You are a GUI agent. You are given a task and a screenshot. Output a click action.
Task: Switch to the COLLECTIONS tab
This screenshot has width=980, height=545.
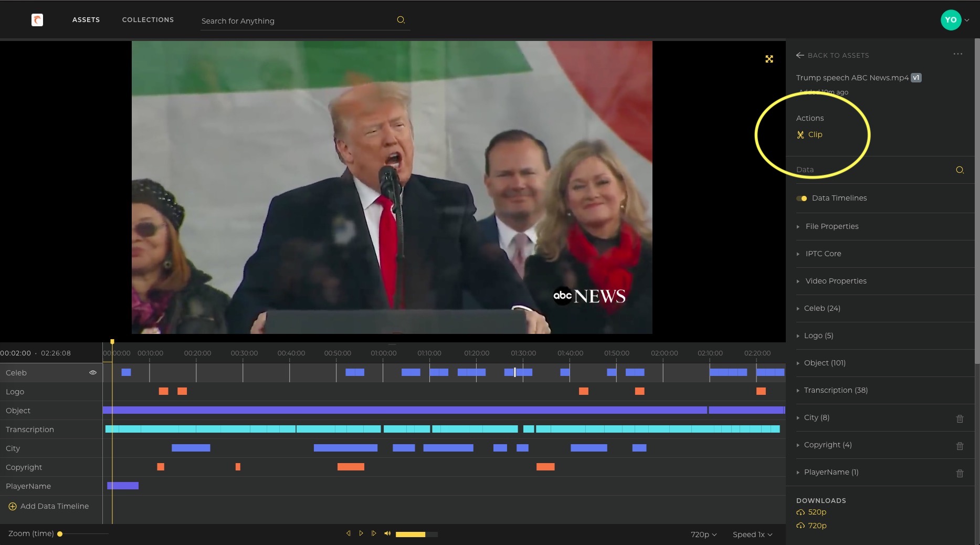(x=147, y=20)
